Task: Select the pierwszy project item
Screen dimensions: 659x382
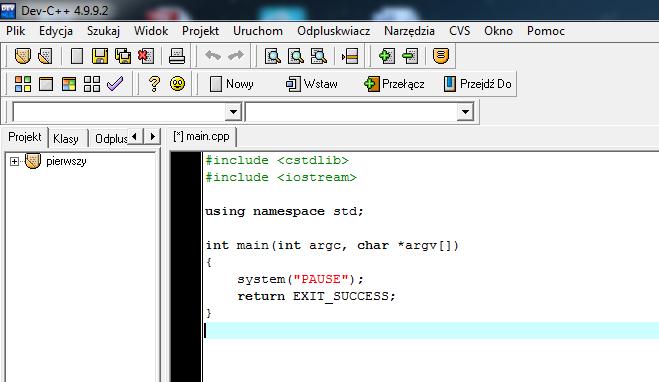Action: pyautogui.click(x=66, y=161)
